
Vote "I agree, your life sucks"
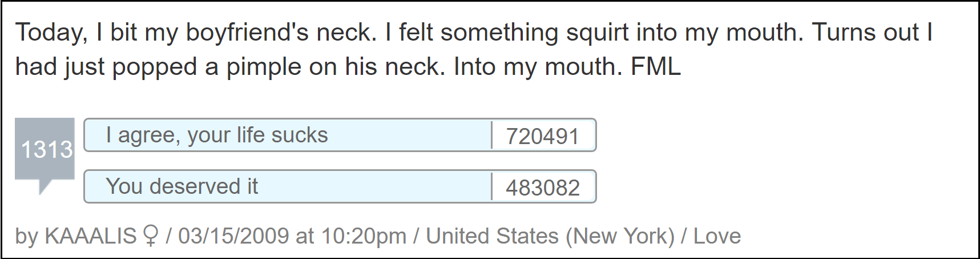pyautogui.click(x=288, y=135)
